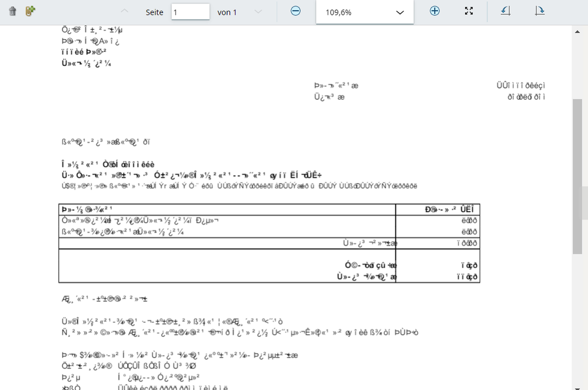Image resolution: width=588 pixels, height=390 pixels.
Task: Rotate document clockwise
Action: 539,11
